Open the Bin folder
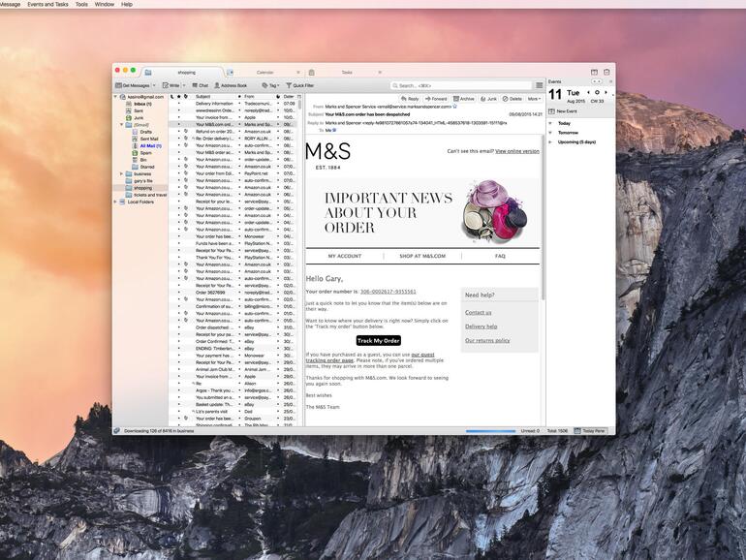Viewport: 746px width, 560px height. coord(143,160)
